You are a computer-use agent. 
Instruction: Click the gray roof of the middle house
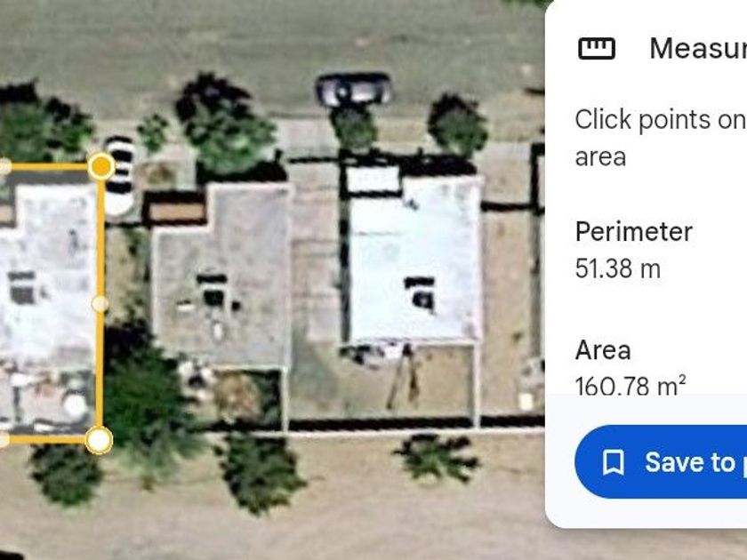click(x=224, y=276)
